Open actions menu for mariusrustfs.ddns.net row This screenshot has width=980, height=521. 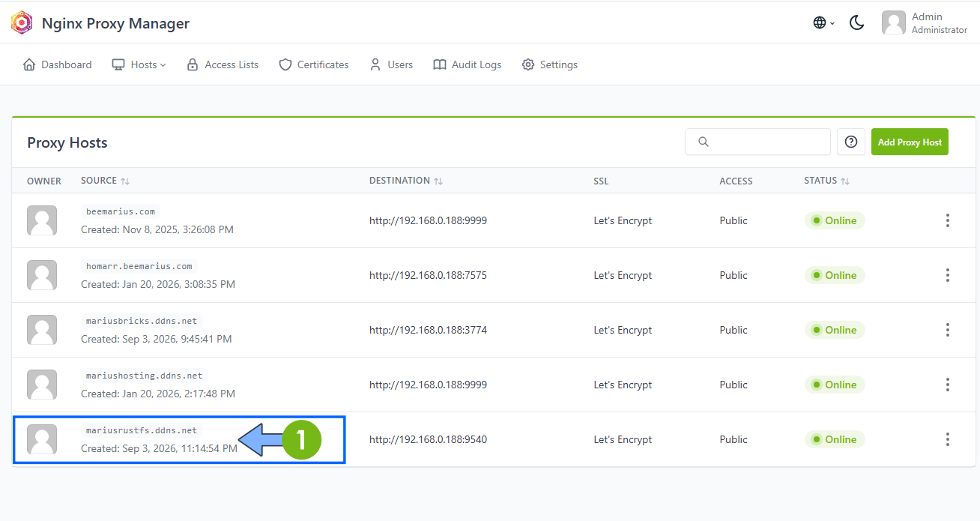[948, 439]
